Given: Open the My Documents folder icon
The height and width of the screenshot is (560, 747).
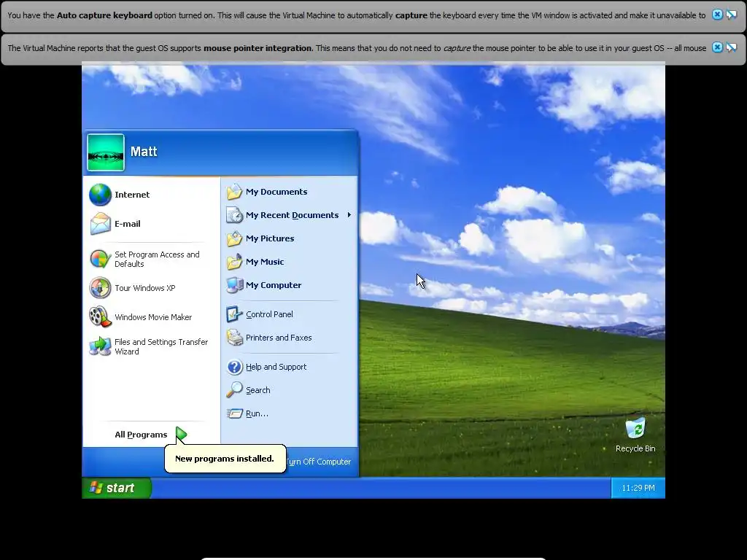Looking at the screenshot, I should coord(234,192).
